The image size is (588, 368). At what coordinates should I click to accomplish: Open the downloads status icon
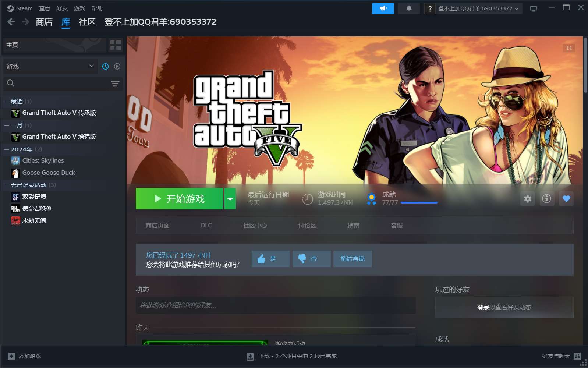pyautogui.click(x=250, y=357)
